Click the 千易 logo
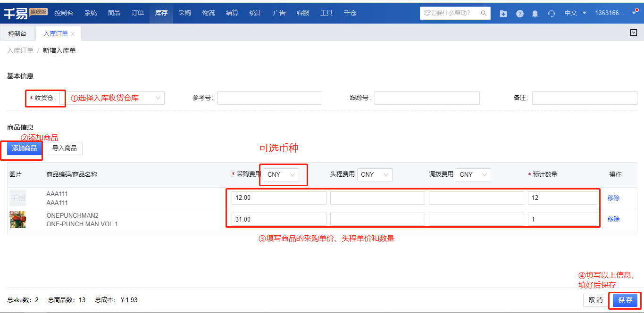This screenshot has height=313, width=644. click(x=16, y=13)
